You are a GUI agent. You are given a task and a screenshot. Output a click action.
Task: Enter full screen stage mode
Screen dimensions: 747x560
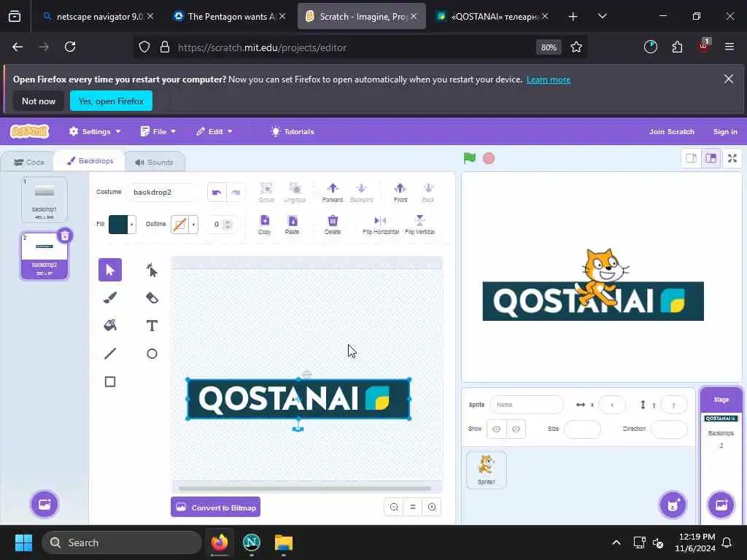point(732,158)
